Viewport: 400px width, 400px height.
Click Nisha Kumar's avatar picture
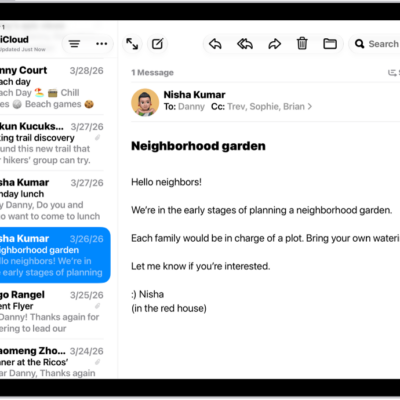145,102
